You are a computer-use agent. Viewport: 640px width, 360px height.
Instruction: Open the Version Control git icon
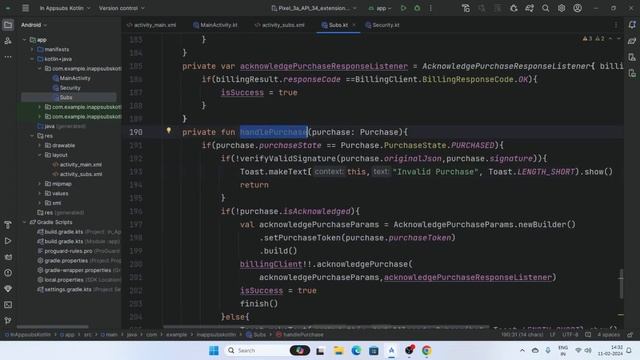pos(8,320)
